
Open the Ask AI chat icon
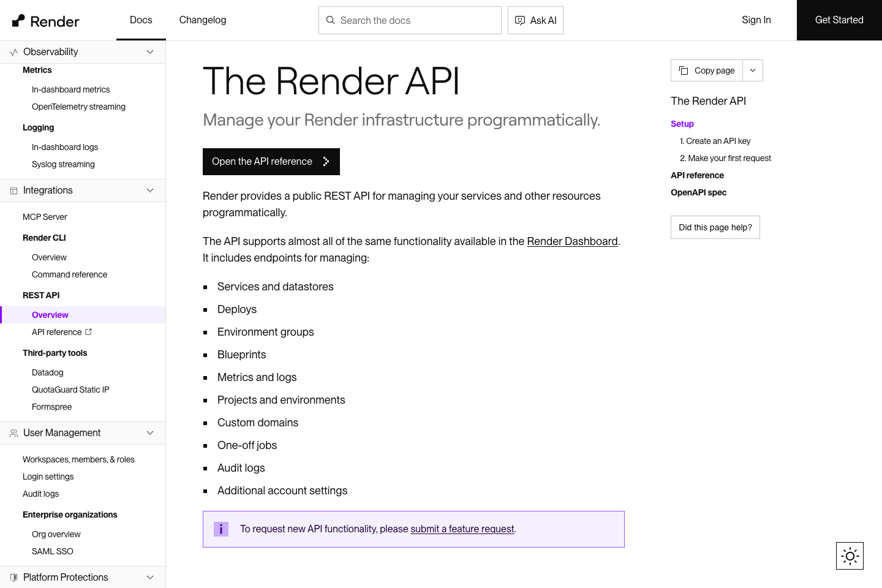click(x=519, y=20)
